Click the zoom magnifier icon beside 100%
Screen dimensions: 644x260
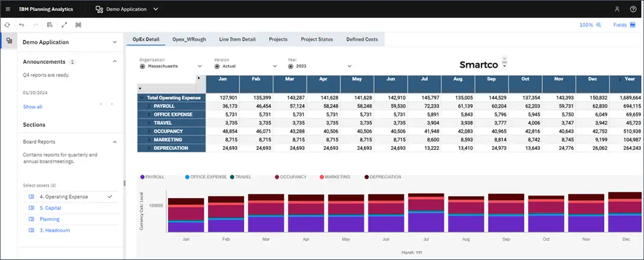coord(598,25)
